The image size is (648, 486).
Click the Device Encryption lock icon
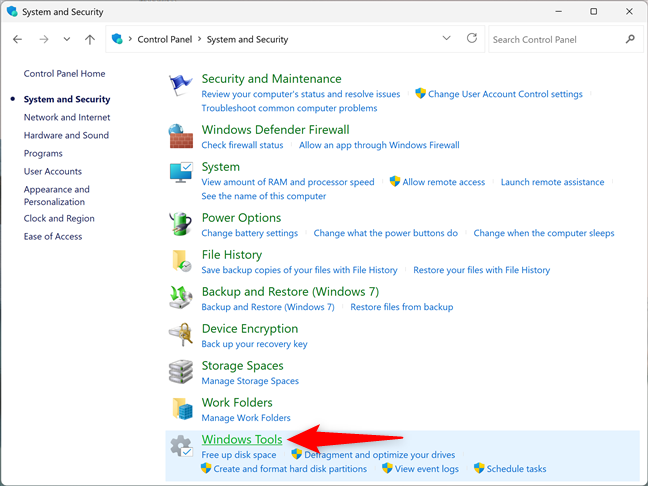click(181, 334)
